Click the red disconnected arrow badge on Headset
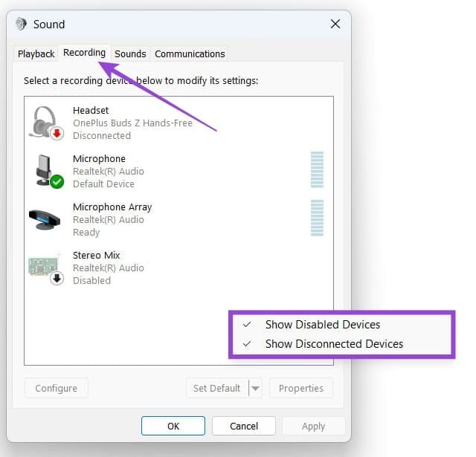Image resolution: width=476 pixels, height=457 pixels. pos(57,133)
